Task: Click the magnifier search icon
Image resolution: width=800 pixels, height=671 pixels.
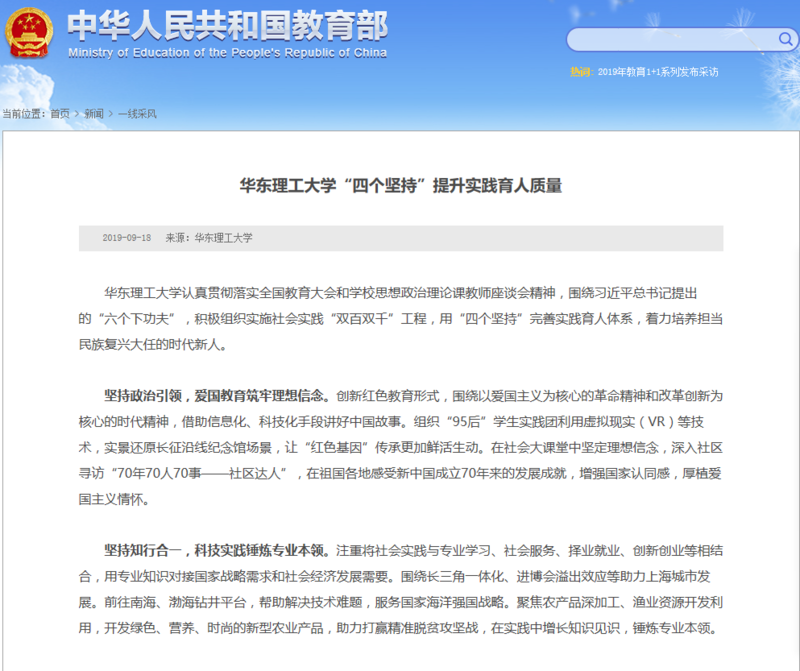Action: pos(787,40)
